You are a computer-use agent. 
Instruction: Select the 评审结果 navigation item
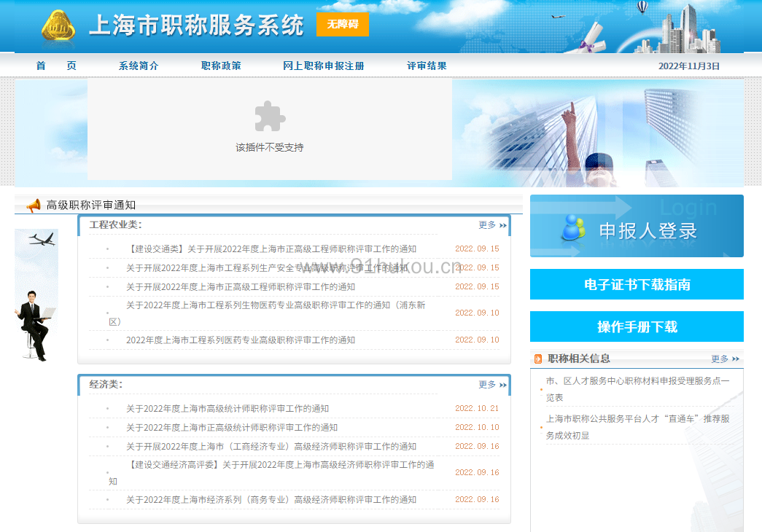427,66
